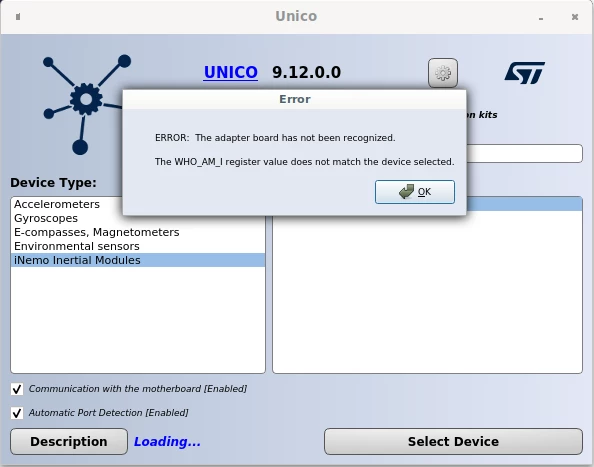Toggle Automatic Port Detection checkbox
The width and height of the screenshot is (594, 467).
point(17,413)
